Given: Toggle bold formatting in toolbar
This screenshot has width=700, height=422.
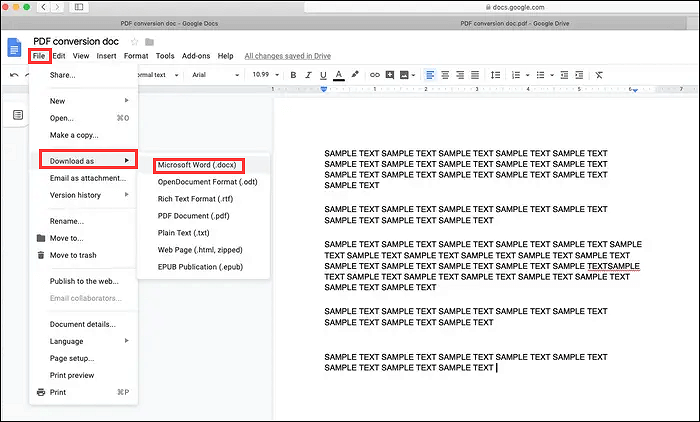Looking at the screenshot, I should tap(293, 74).
